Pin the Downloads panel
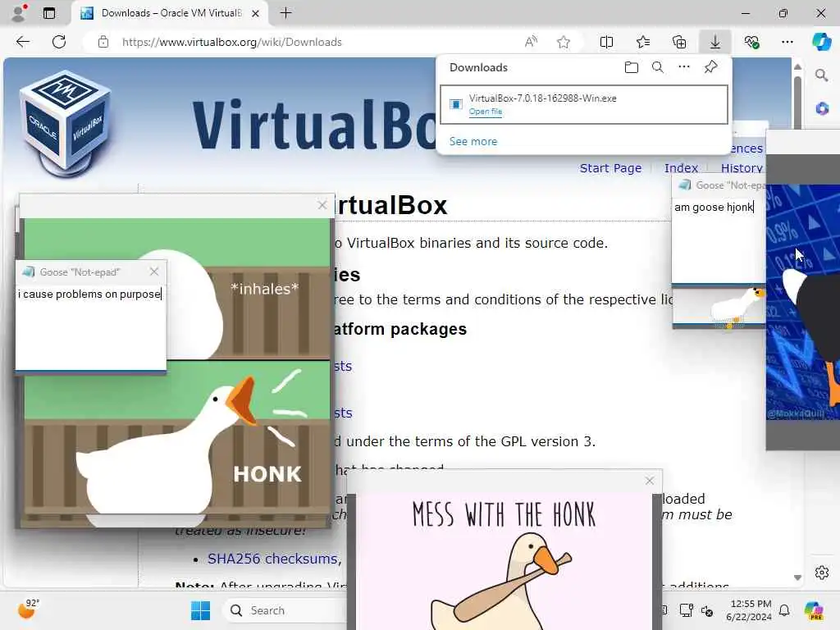 tap(711, 67)
